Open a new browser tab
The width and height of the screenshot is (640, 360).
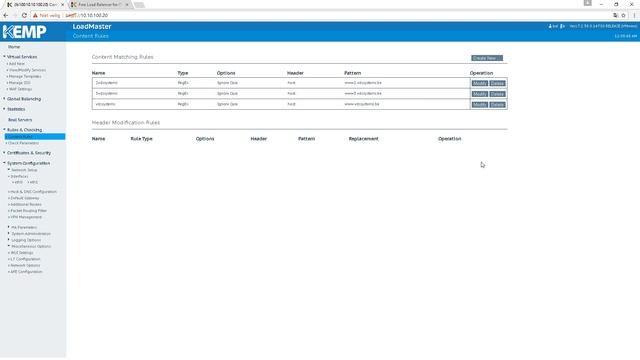(x=139, y=4)
